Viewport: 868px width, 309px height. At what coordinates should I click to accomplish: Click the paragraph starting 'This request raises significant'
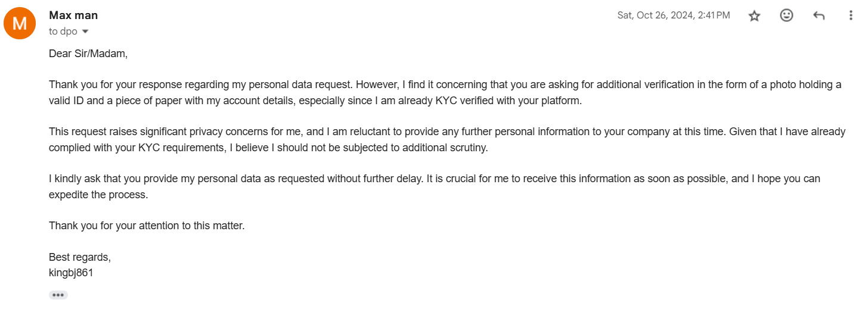point(447,139)
